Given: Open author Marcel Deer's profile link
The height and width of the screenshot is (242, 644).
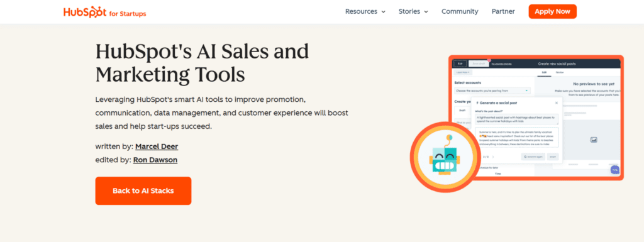Looking at the screenshot, I should click(157, 146).
